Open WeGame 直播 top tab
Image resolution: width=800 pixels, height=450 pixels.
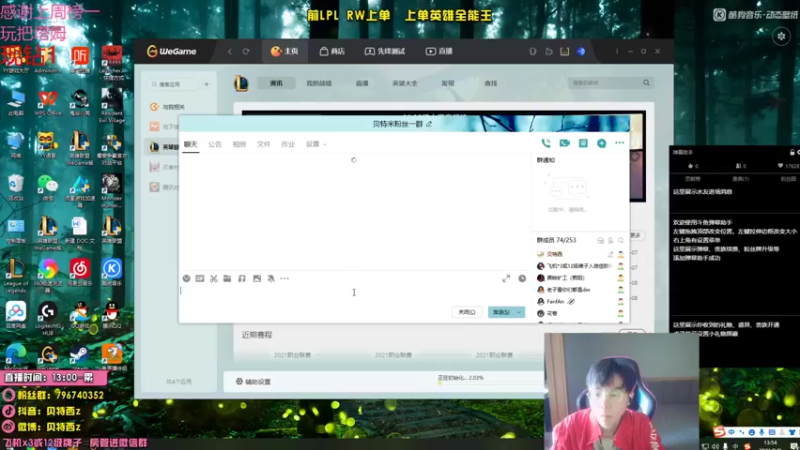439,52
